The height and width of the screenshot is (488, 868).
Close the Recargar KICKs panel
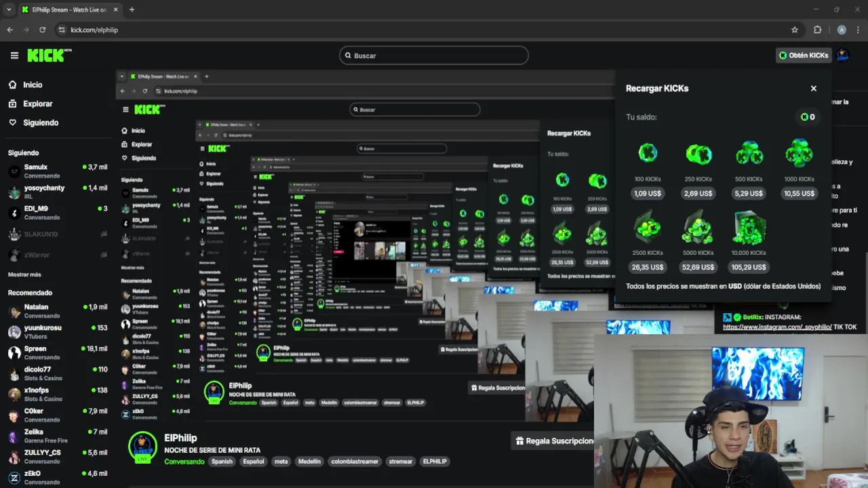(814, 88)
